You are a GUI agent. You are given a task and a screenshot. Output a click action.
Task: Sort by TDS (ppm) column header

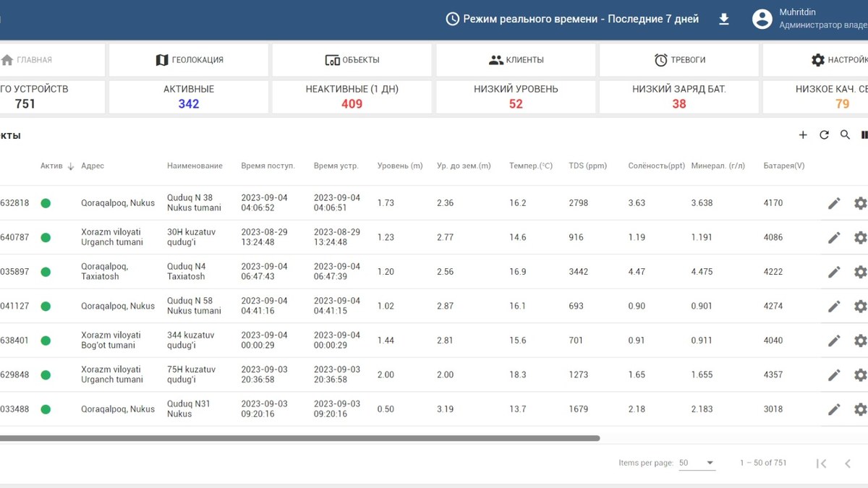[x=588, y=166]
